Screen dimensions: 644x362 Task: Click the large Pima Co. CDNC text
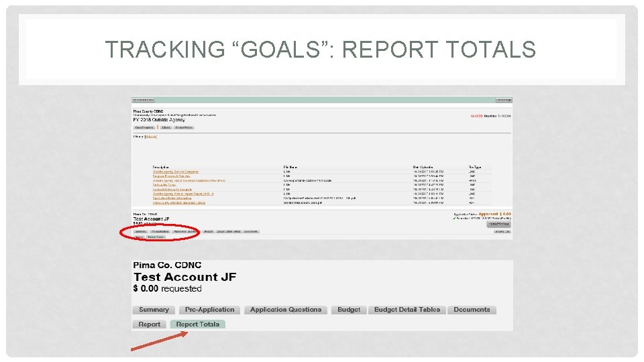click(x=167, y=265)
